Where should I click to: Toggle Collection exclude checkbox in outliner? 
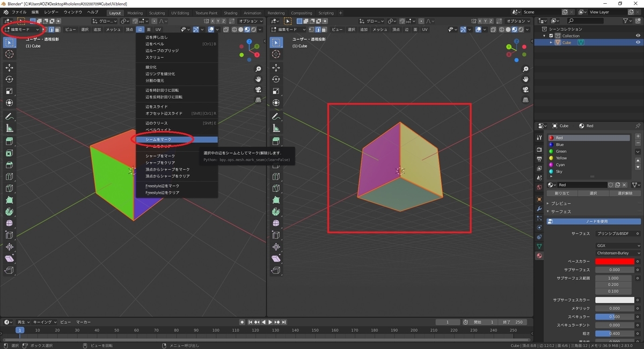551,35
